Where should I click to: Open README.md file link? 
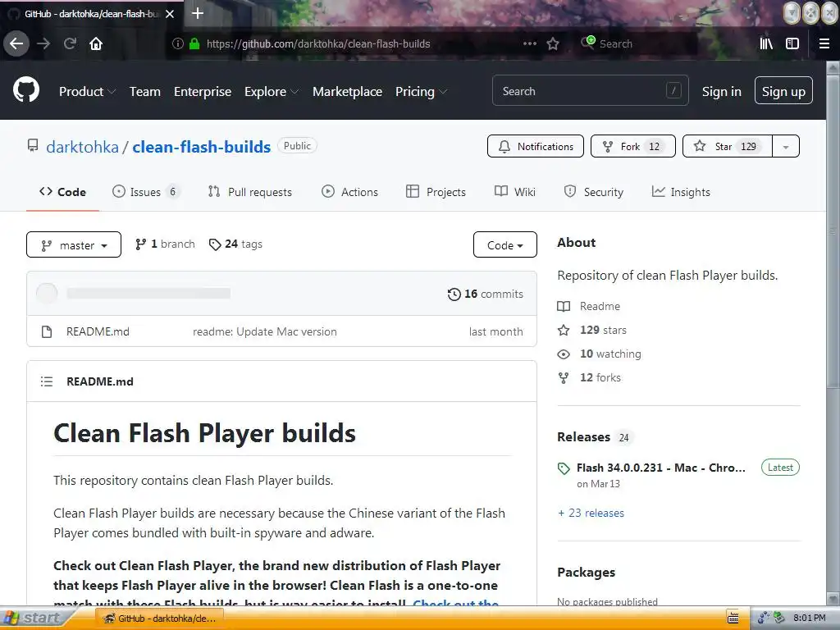point(98,331)
